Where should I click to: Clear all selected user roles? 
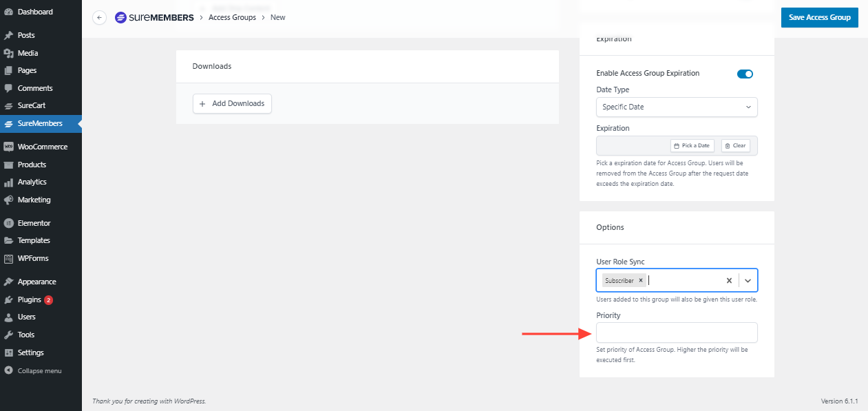click(x=729, y=281)
